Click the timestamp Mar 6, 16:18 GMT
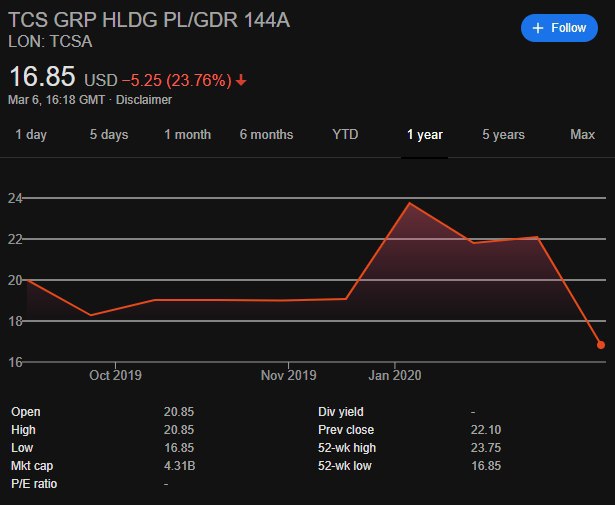 coord(56,100)
